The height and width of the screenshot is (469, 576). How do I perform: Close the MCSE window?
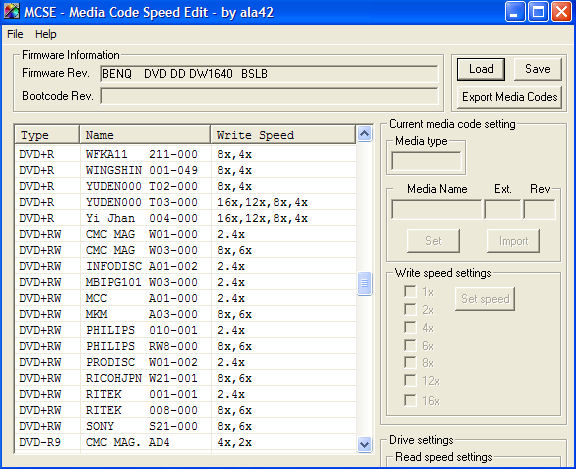(x=561, y=12)
